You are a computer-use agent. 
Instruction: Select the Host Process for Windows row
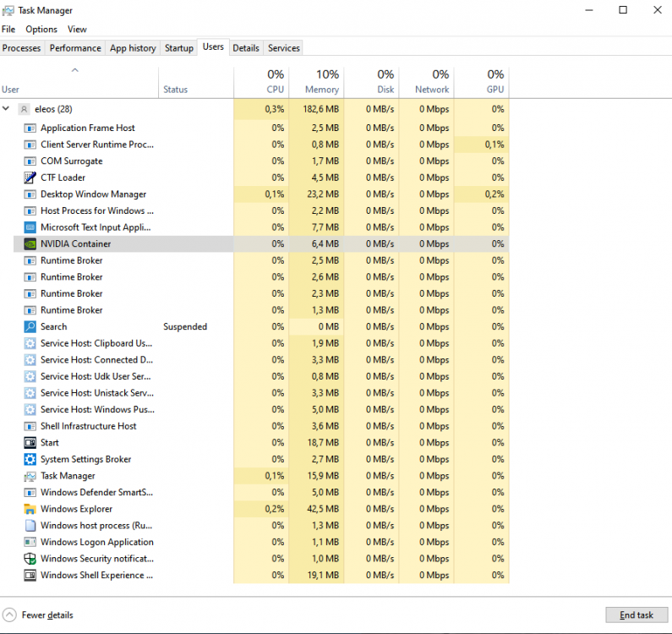pos(261,210)
